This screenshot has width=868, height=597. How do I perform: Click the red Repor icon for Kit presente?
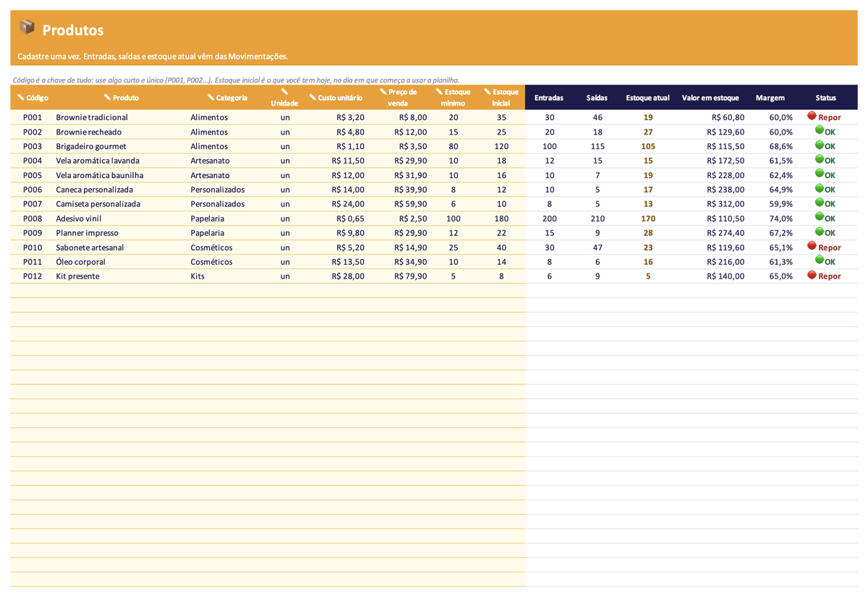(812, 275)
